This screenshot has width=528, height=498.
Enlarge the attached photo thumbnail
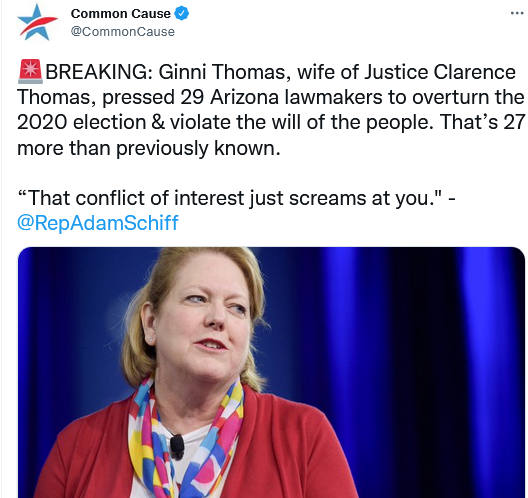point(271,372)
